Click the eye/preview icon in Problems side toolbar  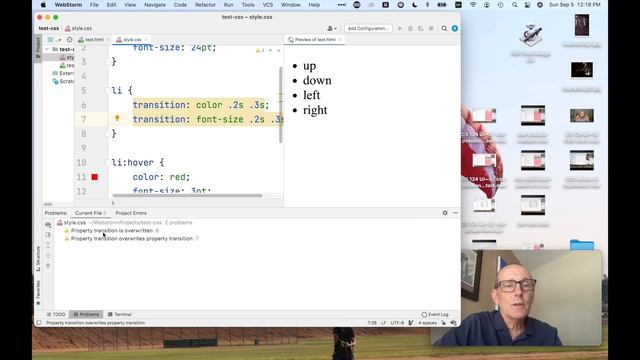coord(48,224)
